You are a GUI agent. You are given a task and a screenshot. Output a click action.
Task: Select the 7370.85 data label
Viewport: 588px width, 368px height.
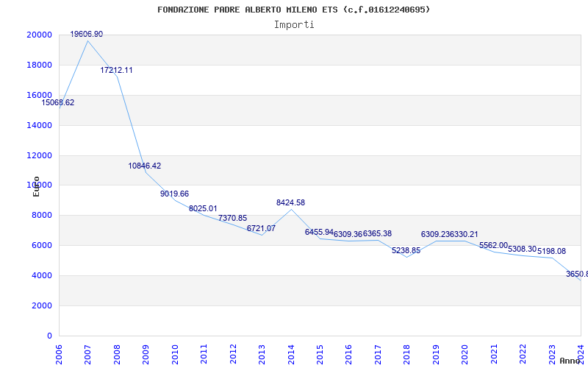(232, 218)
